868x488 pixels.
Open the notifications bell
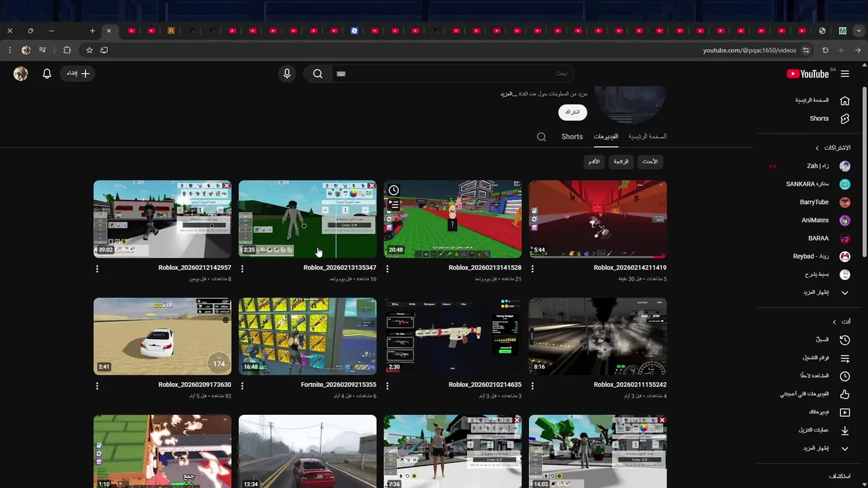pyautogui.click(x=47, y=74)
